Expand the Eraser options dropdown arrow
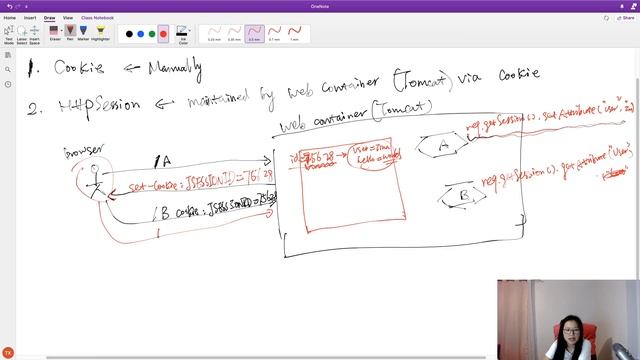 [x=62, y=31]
